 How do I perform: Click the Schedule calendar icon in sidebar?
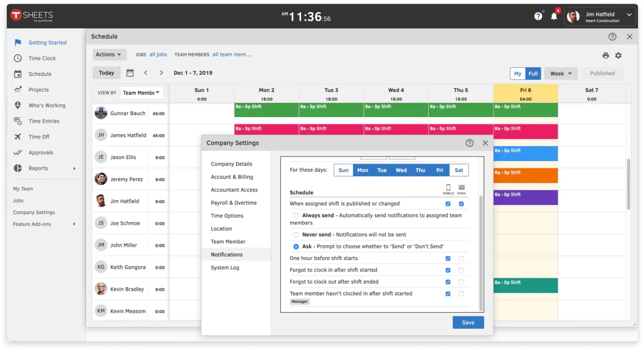(x=18, y=74)
